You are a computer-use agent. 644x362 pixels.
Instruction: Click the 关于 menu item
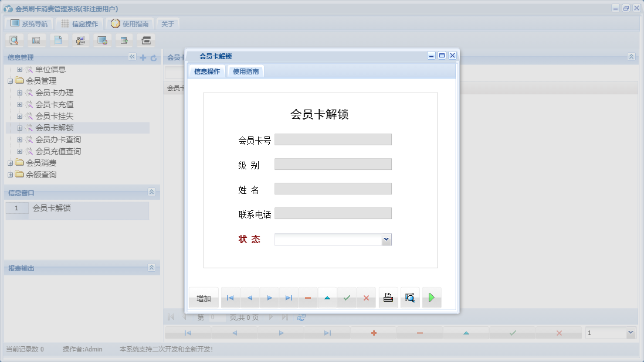tap(167, 23)
